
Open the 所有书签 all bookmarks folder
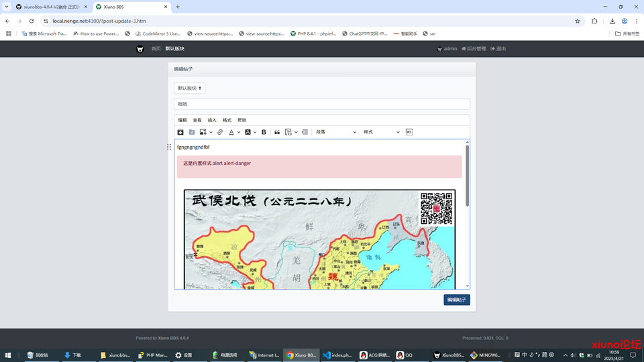(x=627, y=34)
